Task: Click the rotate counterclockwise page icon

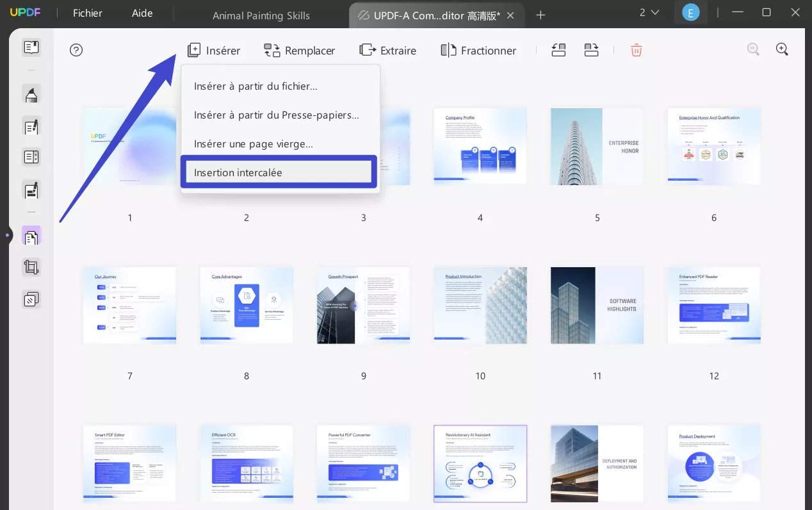Action: pos(559,50)
